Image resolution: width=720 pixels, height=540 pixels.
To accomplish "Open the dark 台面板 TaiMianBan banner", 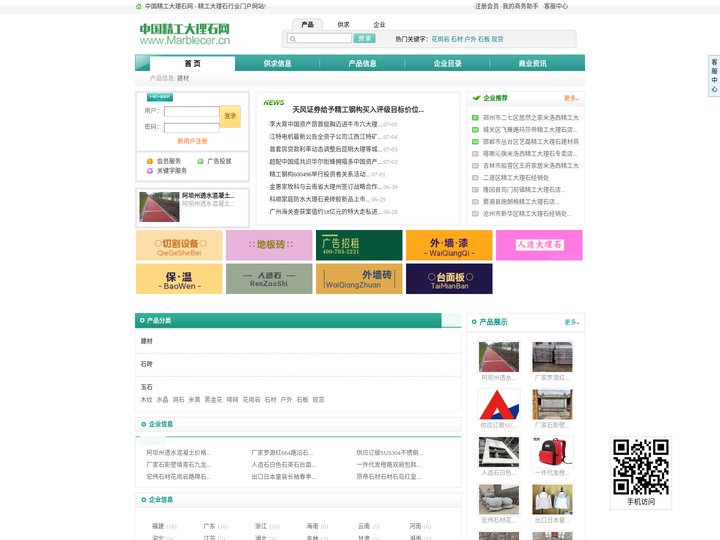I will [x=449, y=279].
